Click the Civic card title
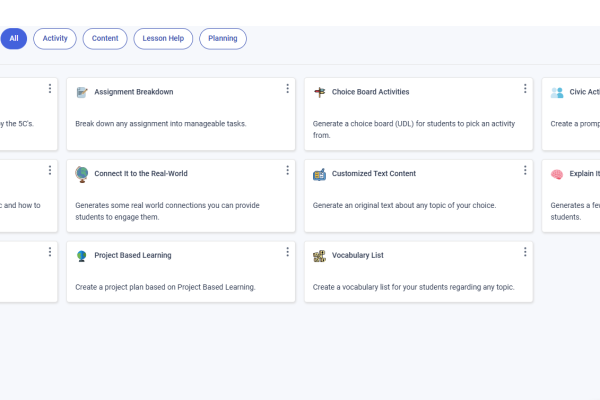This screenshot has width=600, height=400. 584,92
